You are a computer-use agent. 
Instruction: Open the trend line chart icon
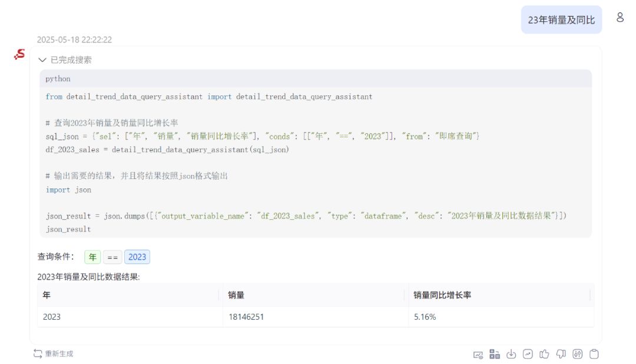click(x=528, y=354)
